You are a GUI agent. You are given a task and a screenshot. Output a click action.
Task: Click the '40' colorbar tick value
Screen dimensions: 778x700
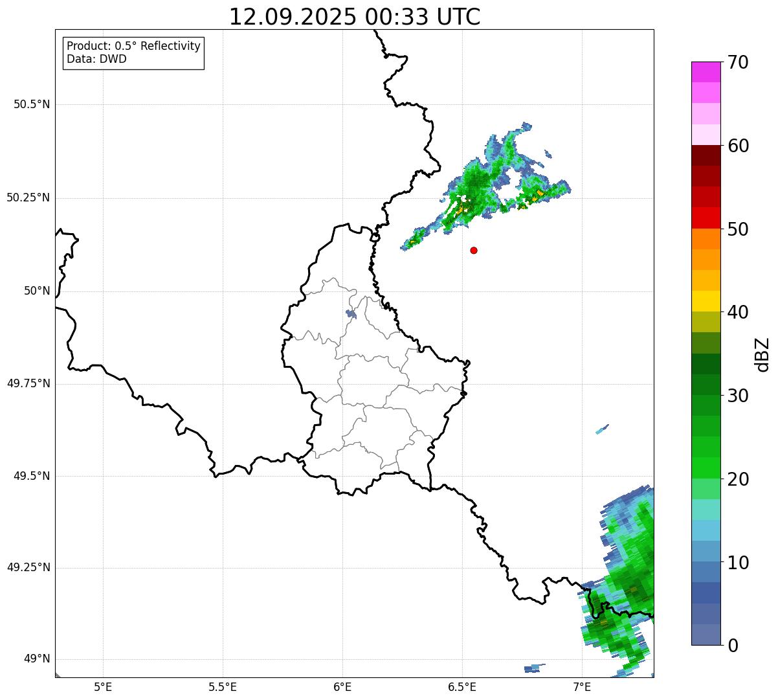pyautogui.click(x=738, y=313)
